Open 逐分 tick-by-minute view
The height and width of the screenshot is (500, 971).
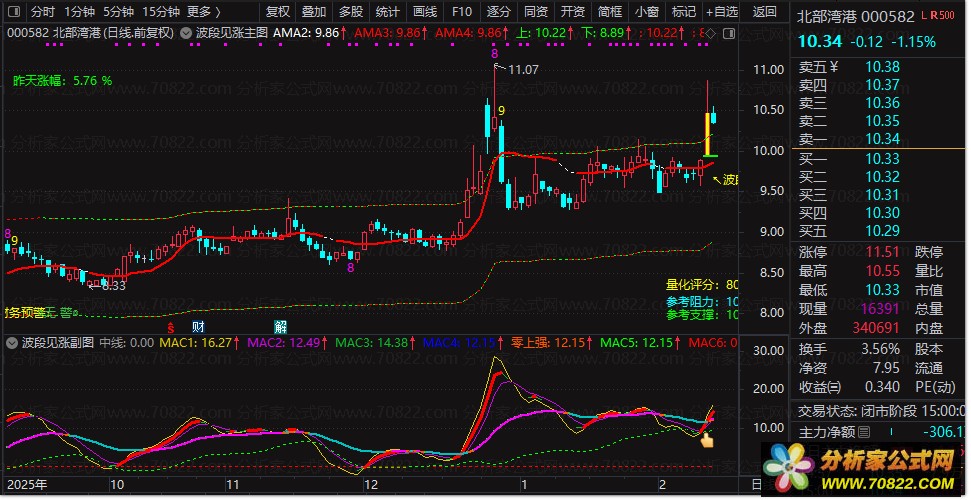pos(499,12)
